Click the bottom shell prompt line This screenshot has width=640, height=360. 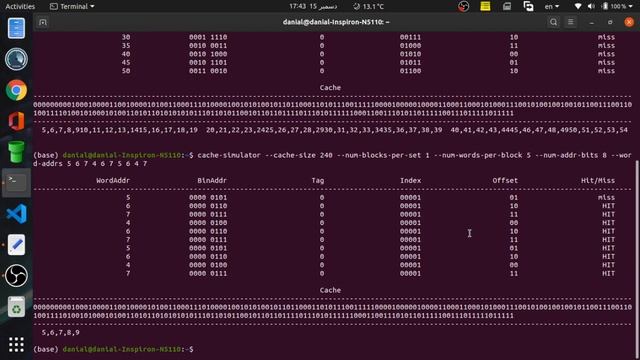[x=113, y=349]
